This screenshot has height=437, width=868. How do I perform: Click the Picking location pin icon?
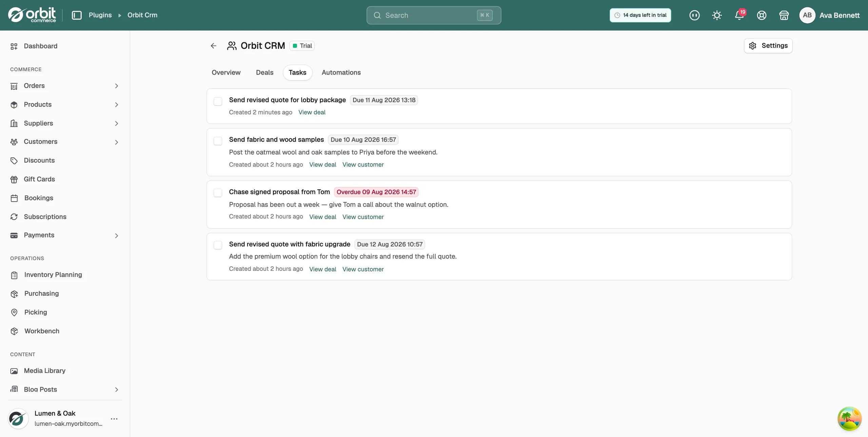click(14, 312)
